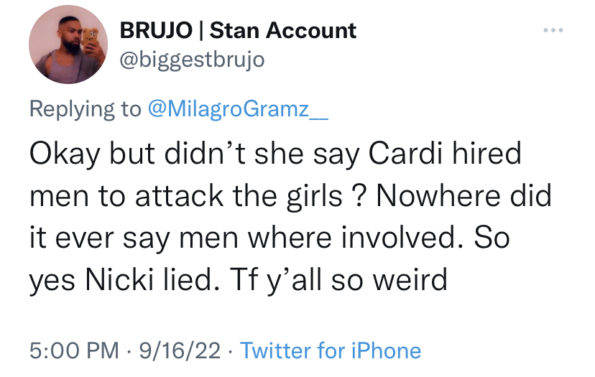Screen dimensions: 595x377
Task: Click the 5:00 PM timestamp
Action: coord(74,350)
